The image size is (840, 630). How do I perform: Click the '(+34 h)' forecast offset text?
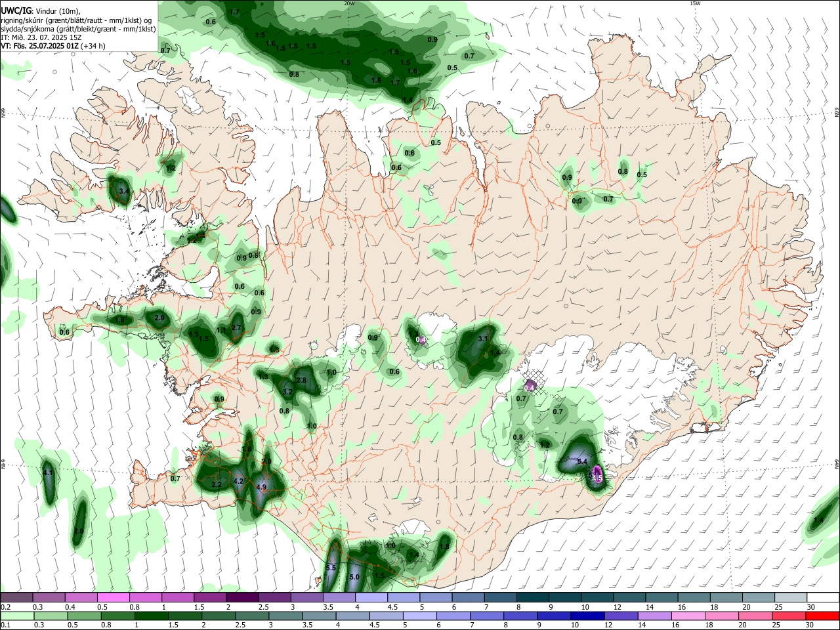tap(93, 46)
